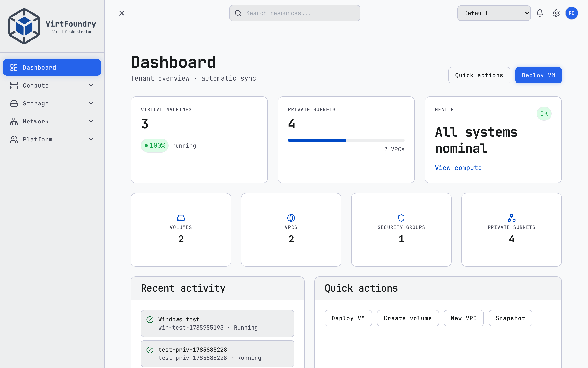This screenshot has width=588, height=368.
Task: Focus the Search resources field
Action: click(x=294, y=13)
